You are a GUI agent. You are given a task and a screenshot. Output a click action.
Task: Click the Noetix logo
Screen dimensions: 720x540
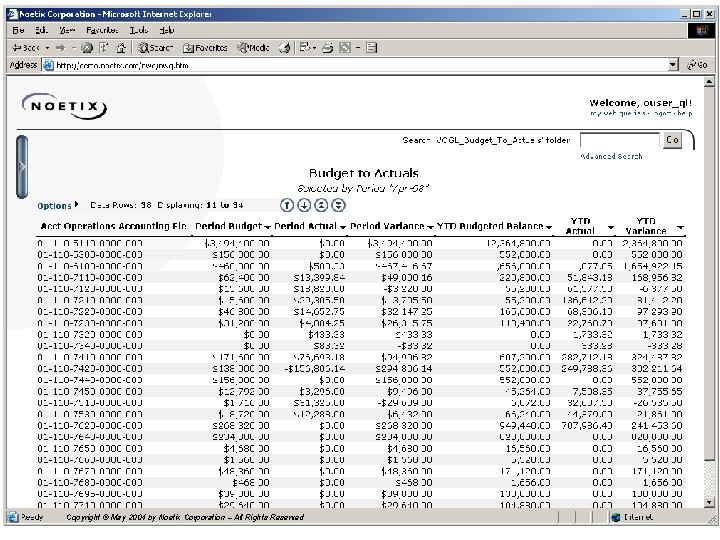click(64, 107)
